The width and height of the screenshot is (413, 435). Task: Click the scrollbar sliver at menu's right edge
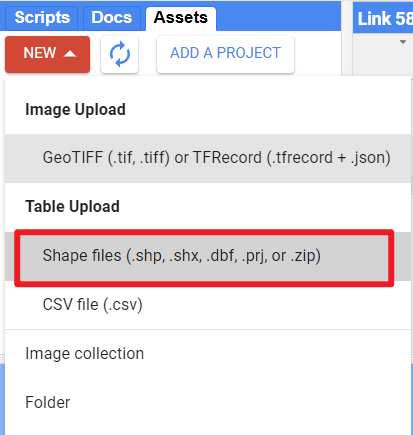412,187
